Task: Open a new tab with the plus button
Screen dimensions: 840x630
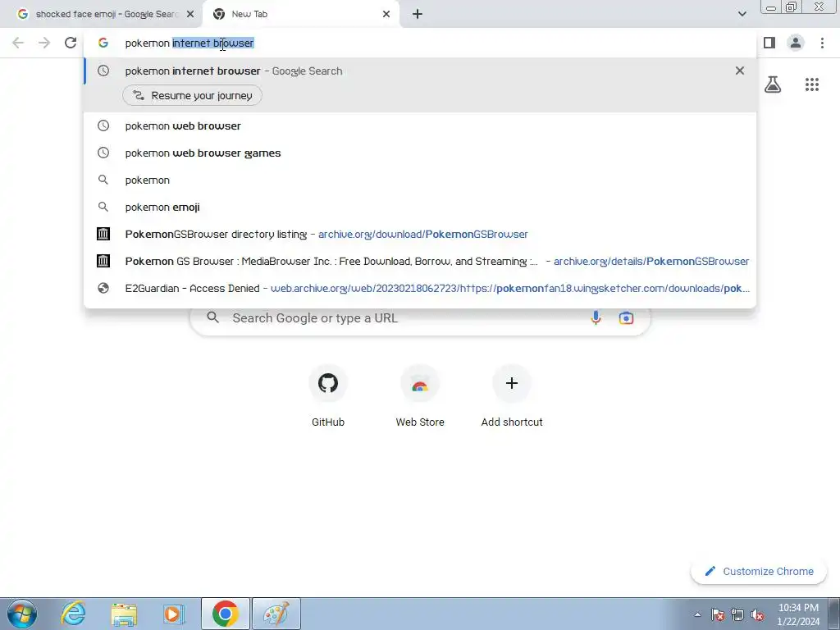Action: (418, 14)
